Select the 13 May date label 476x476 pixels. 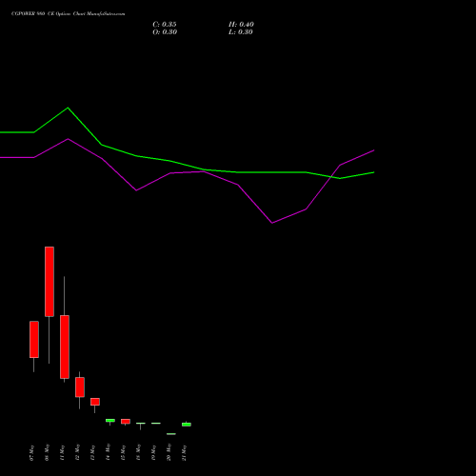(92, 453)
